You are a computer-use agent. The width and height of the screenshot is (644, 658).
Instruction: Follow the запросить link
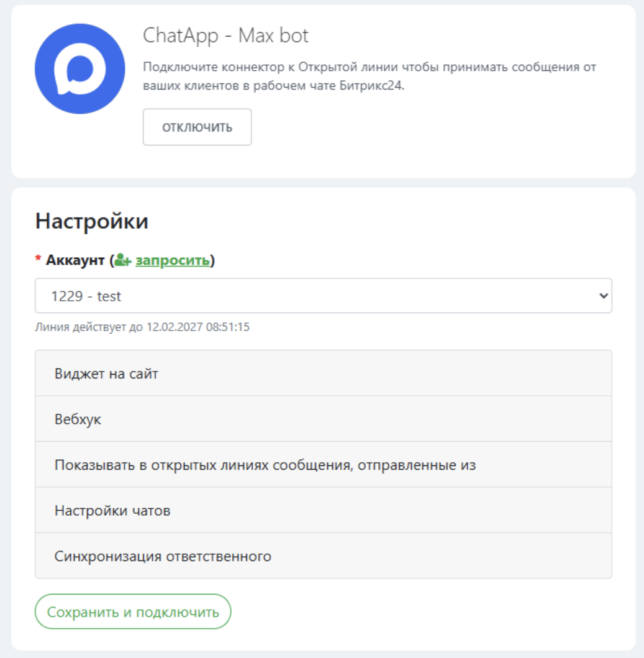coord(173,260)
